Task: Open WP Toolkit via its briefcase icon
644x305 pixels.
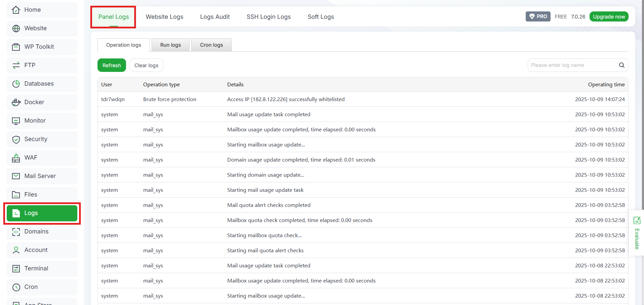Action: pyautogui.click(x=16, y=47)
